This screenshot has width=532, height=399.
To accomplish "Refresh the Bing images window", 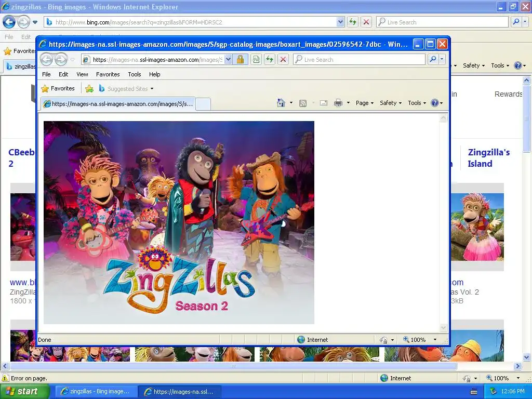I will pos(353,22).
